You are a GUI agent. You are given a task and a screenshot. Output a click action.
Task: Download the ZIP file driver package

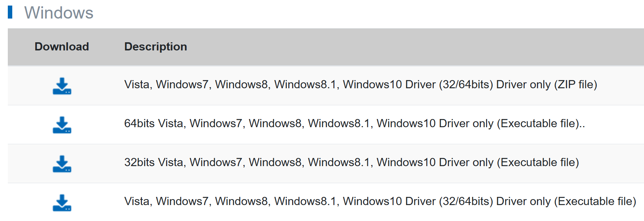click(62, 86)
